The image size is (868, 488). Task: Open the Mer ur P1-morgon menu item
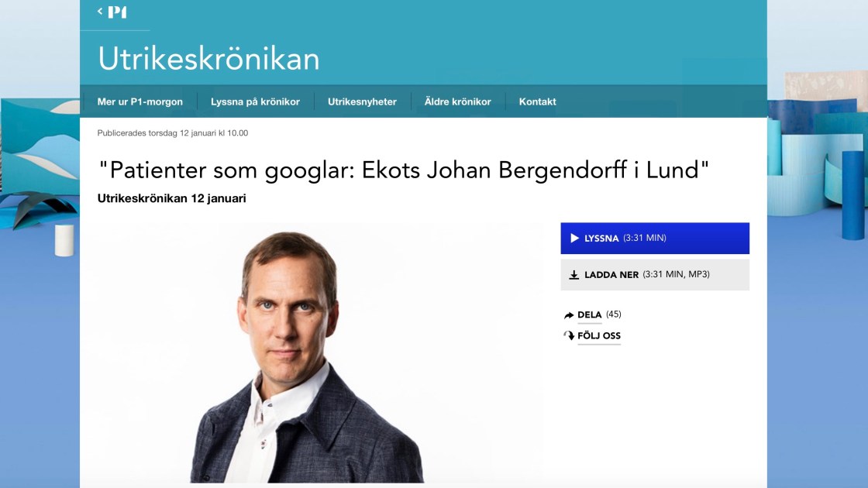coord(140,101)
